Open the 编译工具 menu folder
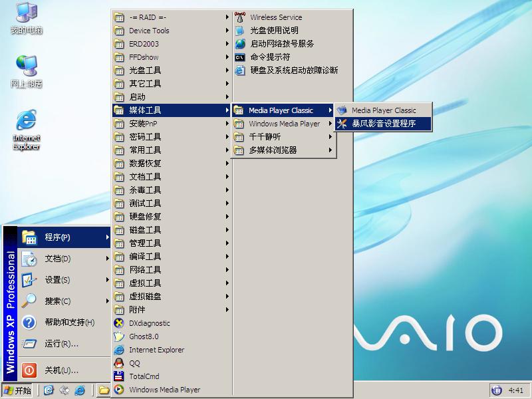This screenshot has width=532, height=399. coord(172,257)
